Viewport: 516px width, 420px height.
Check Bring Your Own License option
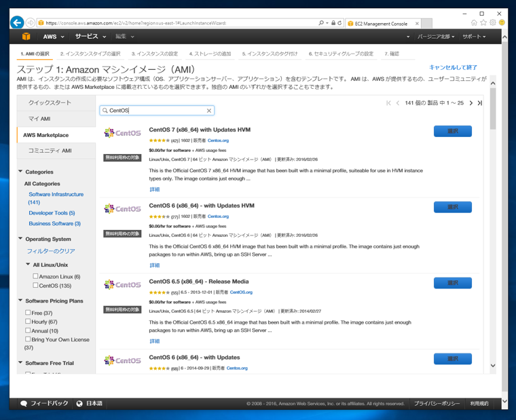[x=28, y=339]
